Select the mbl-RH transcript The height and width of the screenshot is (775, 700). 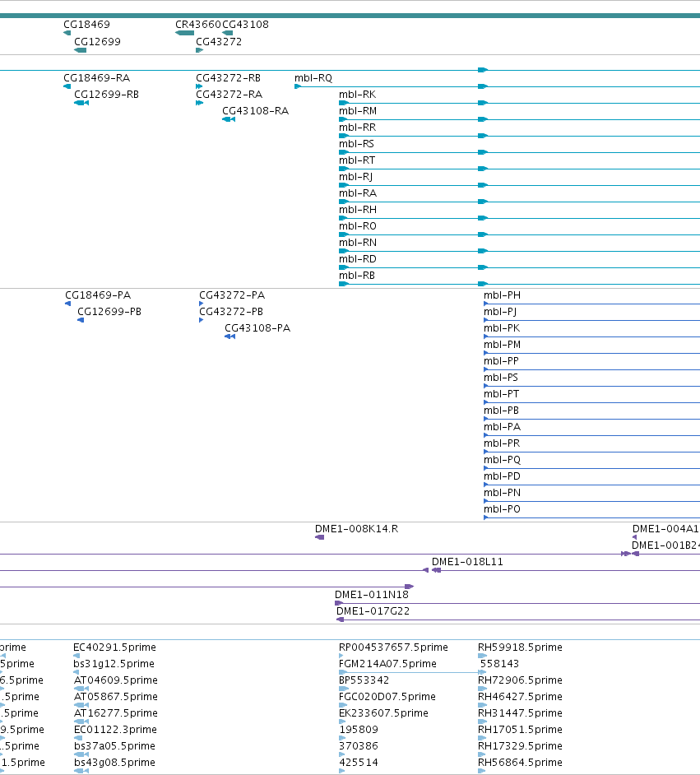[x=358, y=210]
